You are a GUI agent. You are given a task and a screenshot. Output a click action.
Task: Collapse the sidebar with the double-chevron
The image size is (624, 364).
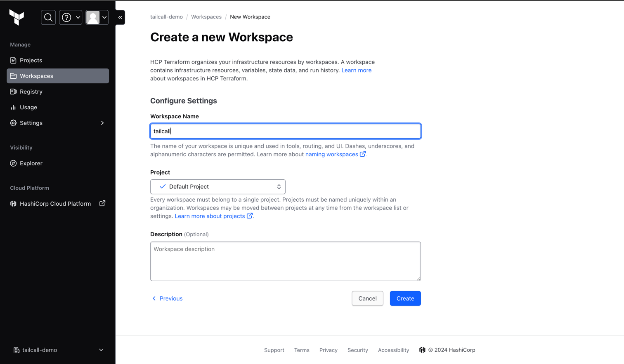120,17
